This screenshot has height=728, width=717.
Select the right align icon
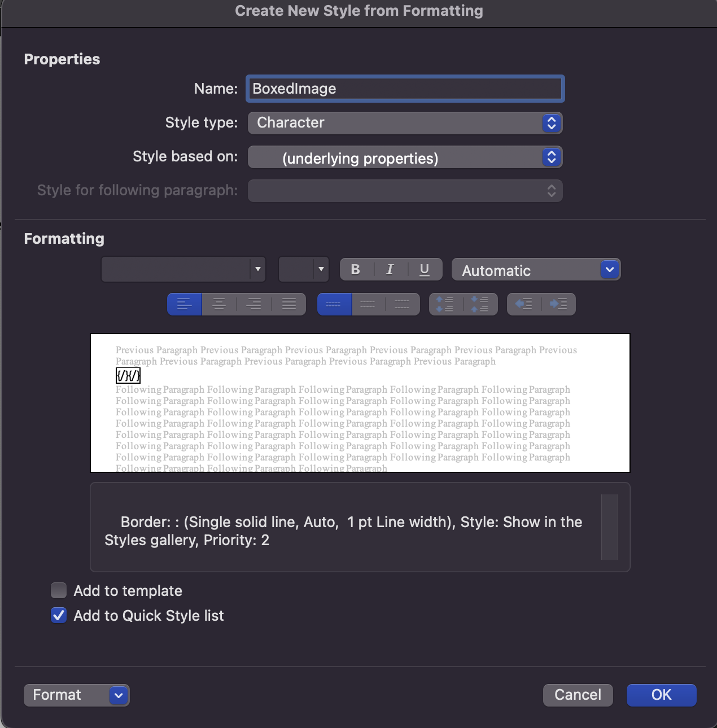coord(253,304)
